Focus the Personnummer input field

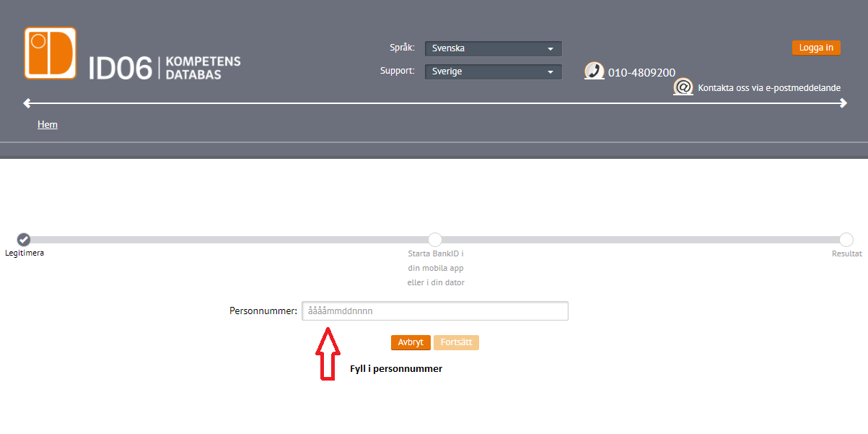pos(435,311)
